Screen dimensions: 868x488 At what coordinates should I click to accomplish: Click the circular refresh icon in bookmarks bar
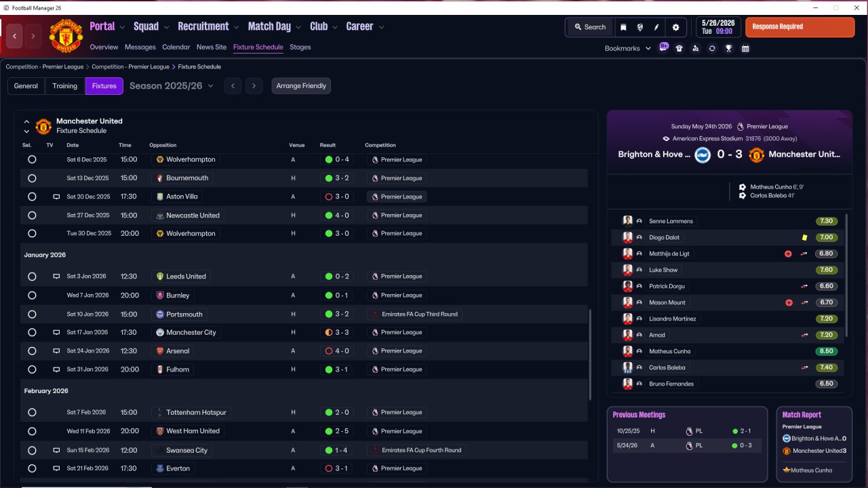point(712,49)
